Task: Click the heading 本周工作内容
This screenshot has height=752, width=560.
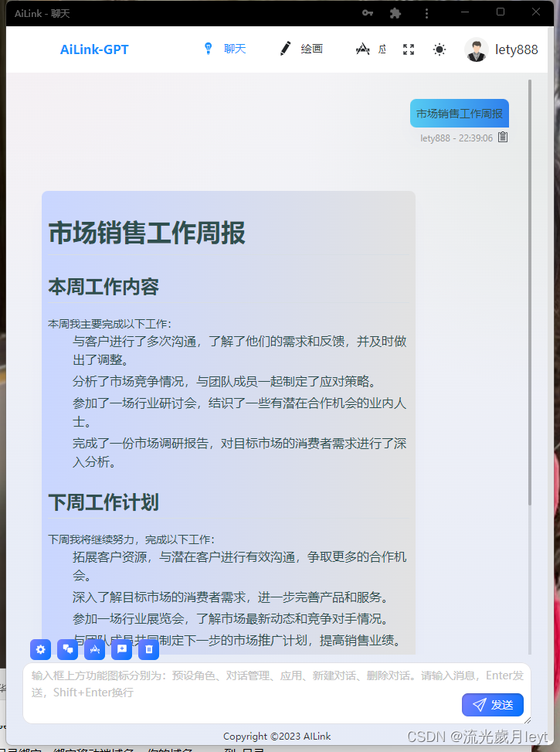Action: [x=104, y=287]
